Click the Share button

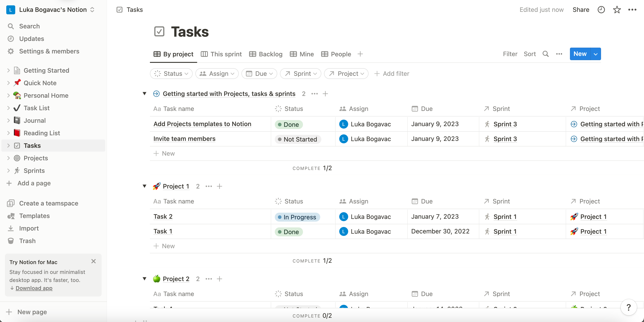(581, 10)
